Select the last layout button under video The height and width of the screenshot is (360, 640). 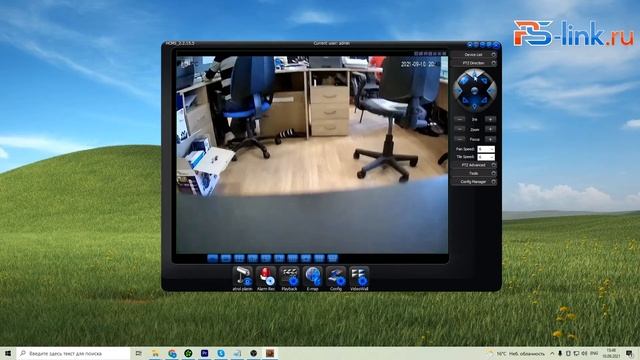[333, 258]
